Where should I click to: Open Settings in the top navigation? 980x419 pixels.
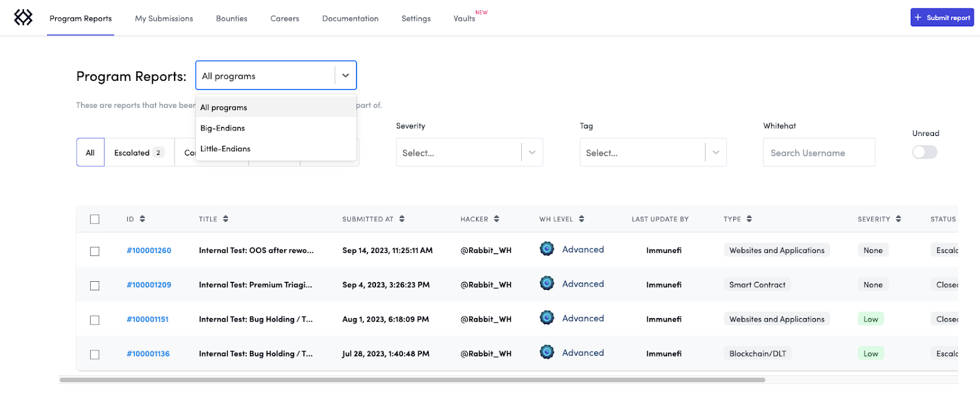point(416,18)
